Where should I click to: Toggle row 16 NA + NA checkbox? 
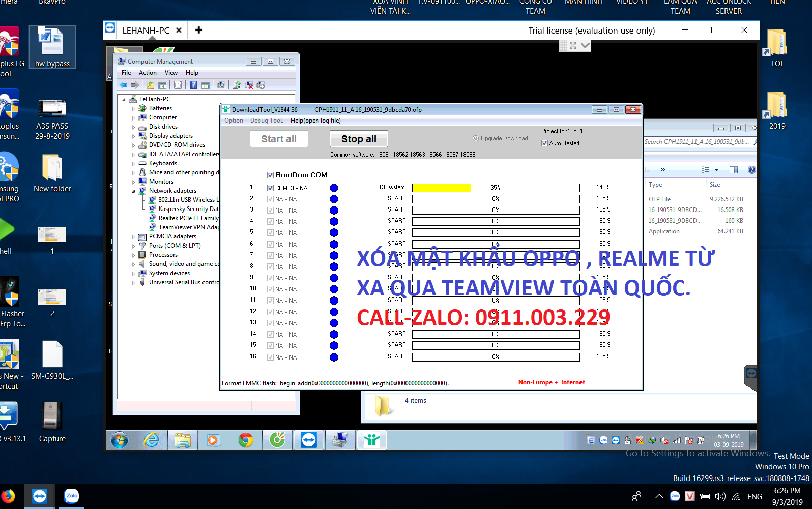271,357
